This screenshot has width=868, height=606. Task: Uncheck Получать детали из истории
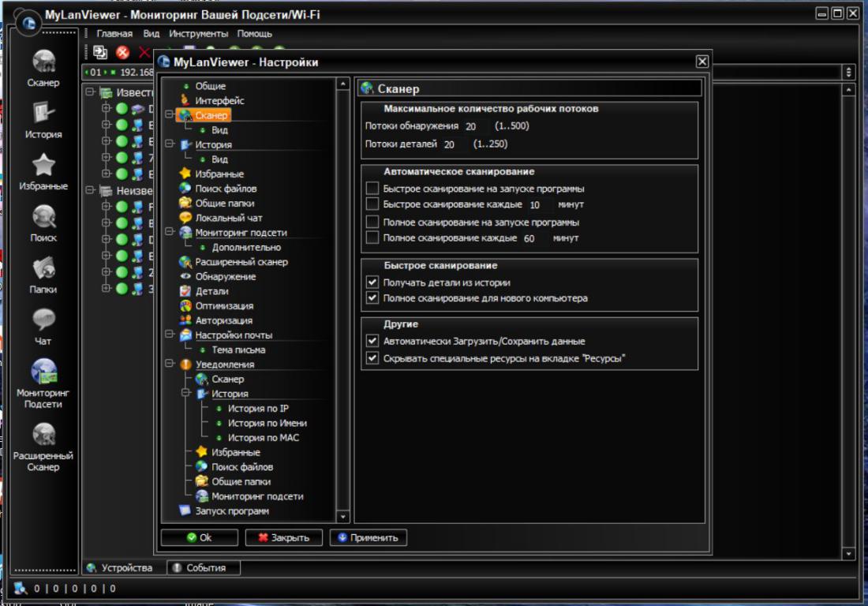372,282
